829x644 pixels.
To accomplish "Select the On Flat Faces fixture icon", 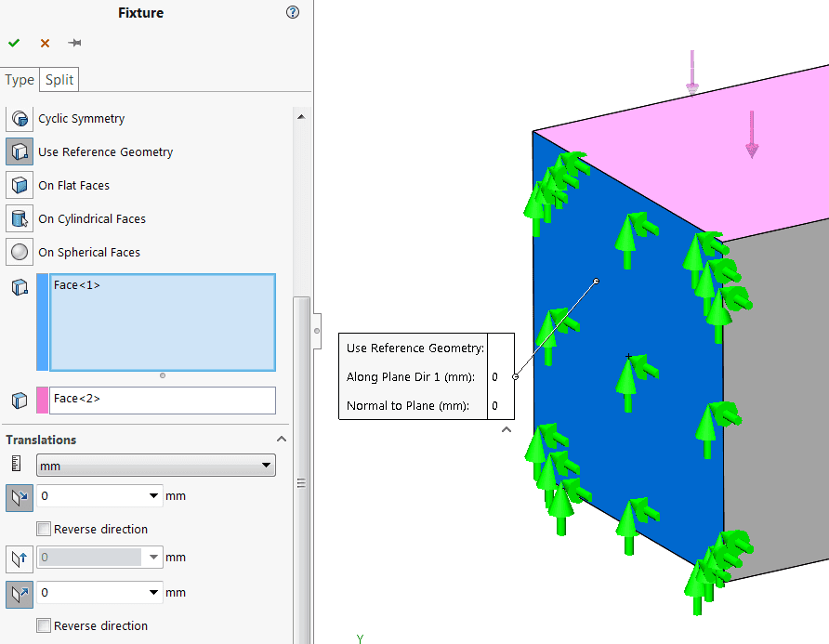I will click(20, 185).
